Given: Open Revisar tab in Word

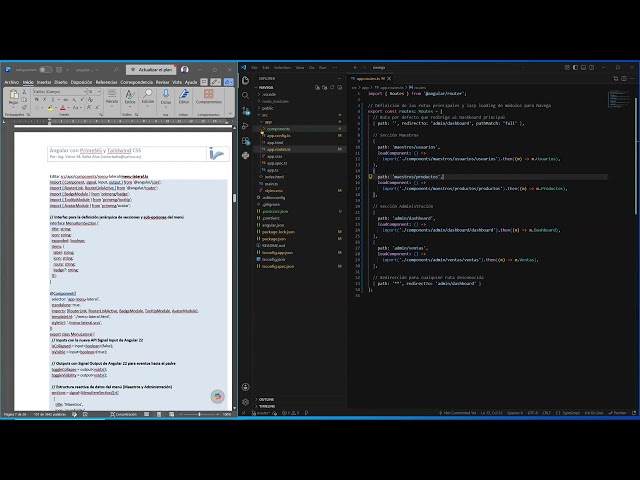Looking at the screenshot, I should click(162, 82).
